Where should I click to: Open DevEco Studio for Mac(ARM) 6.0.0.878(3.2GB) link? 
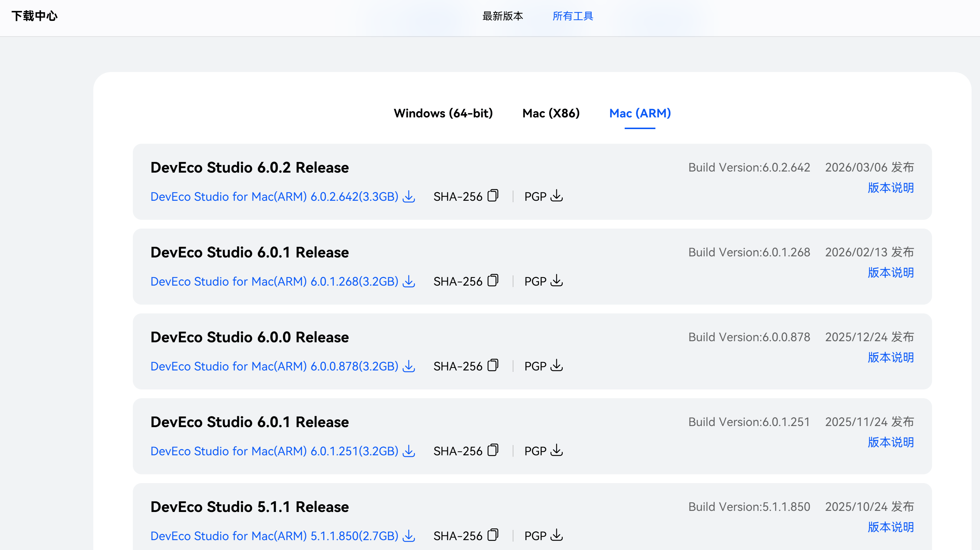pos(274,366)
